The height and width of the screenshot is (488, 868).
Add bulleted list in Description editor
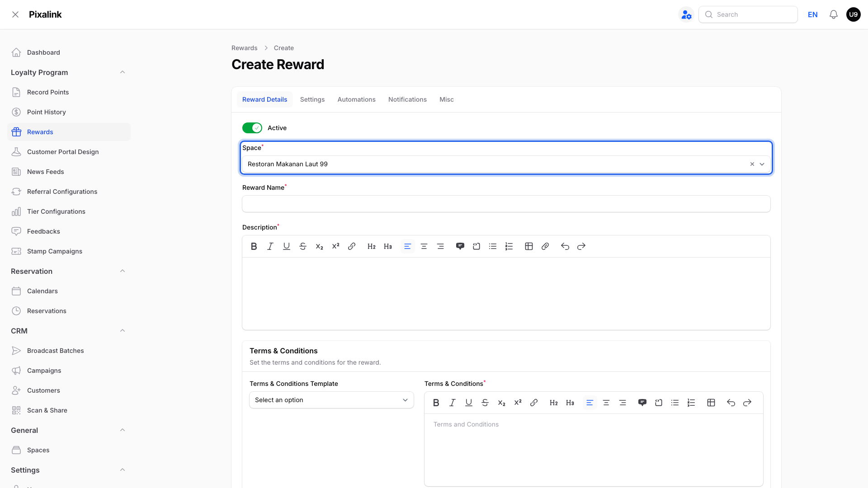pos(493,246)
